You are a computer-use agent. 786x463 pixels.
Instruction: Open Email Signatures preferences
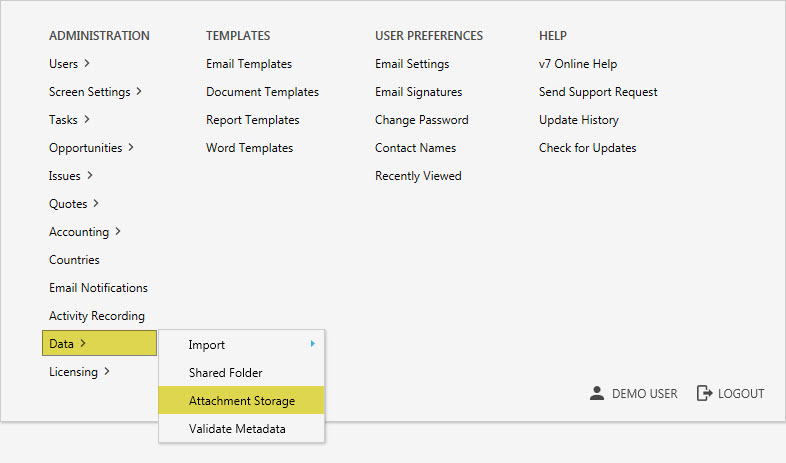(x=418, y=92)
